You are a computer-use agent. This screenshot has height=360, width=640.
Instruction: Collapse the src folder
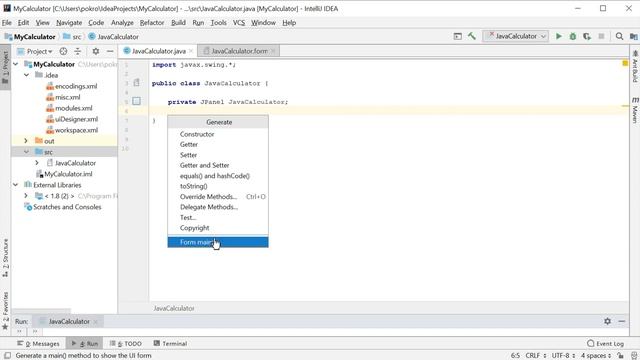pos(27,152)
